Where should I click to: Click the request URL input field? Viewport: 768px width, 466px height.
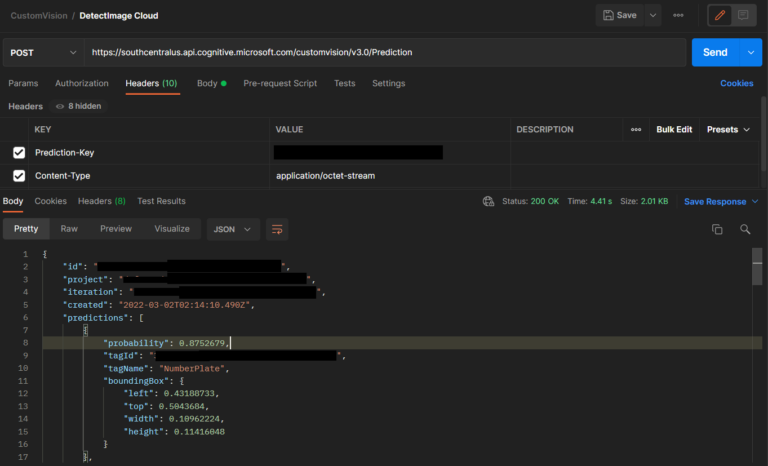pos(385,52)
